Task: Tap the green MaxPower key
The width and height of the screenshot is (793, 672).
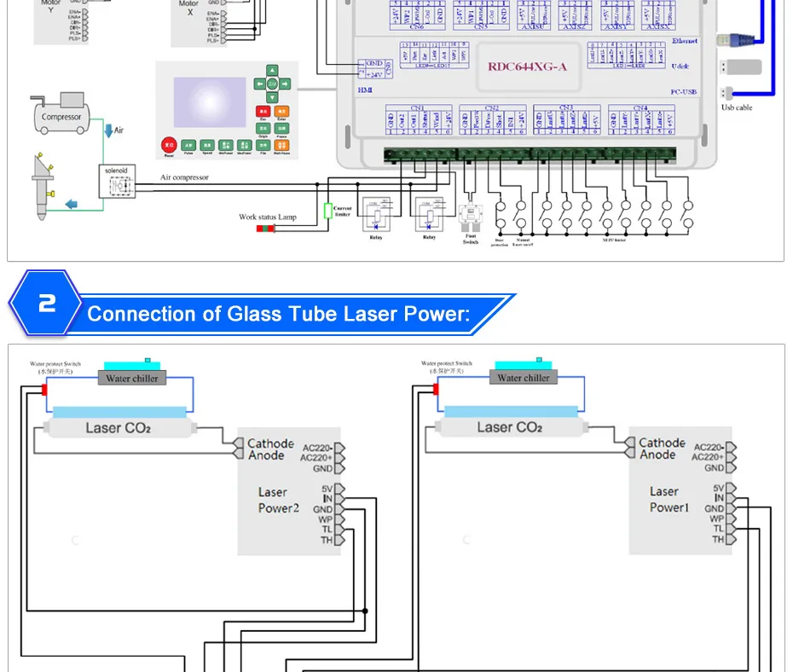Action: tap(244, 146)
